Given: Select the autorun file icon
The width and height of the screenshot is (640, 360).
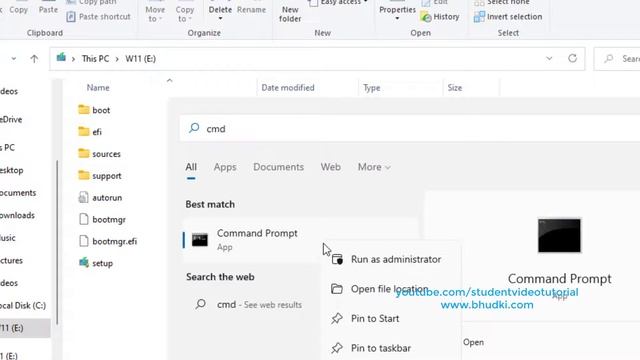Looking at the screenshot, I should 83,198.
